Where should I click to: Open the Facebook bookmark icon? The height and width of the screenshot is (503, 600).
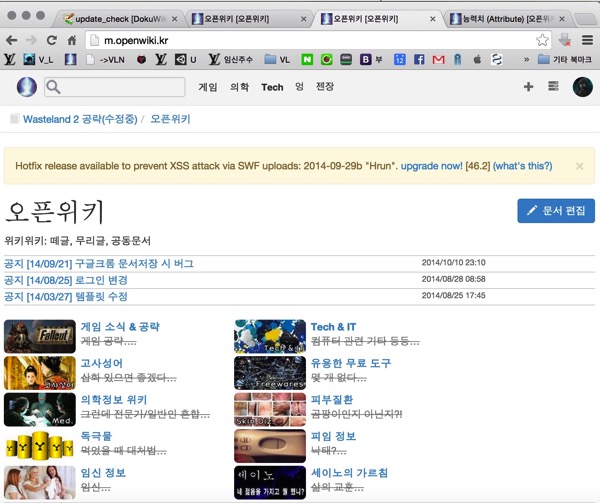click(419, 60)
